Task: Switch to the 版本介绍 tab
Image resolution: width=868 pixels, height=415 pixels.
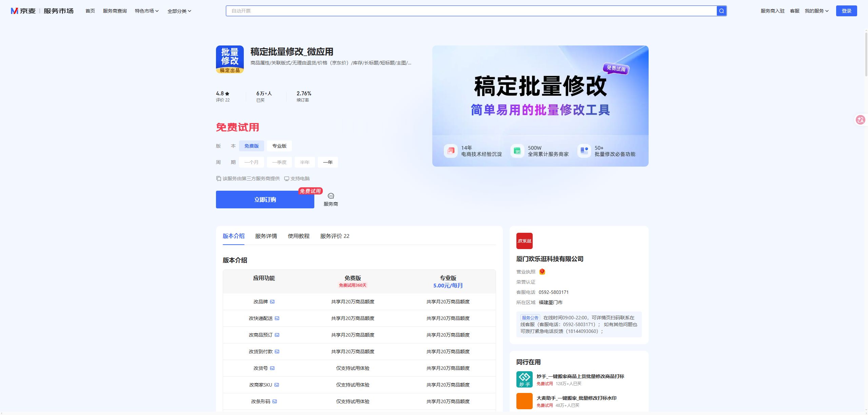Action: (234, 236)
